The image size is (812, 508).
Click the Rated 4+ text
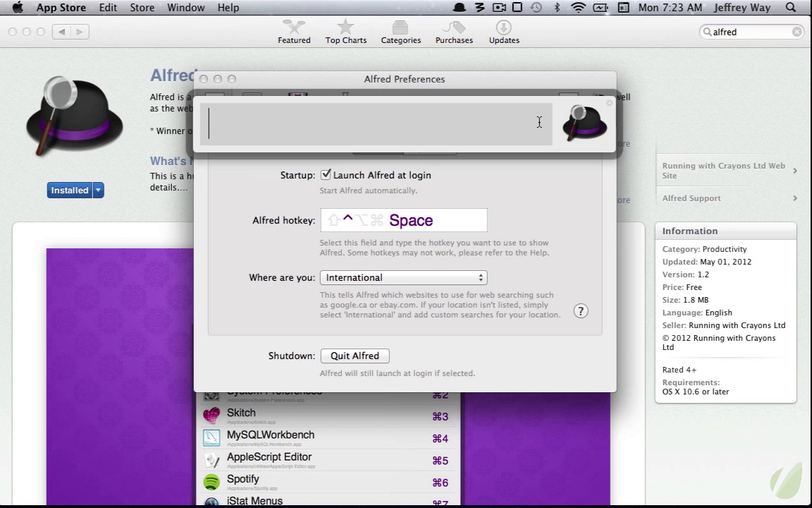click(x=679, y=370)
